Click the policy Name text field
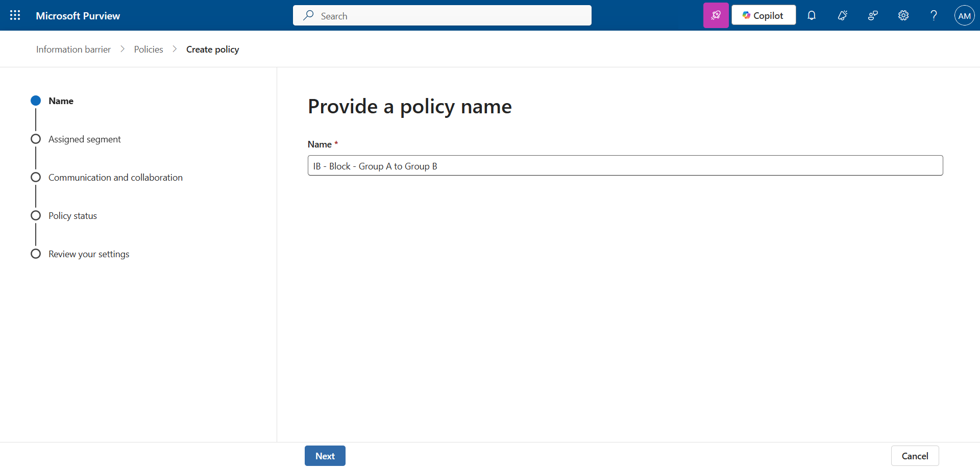 (625, 166)
